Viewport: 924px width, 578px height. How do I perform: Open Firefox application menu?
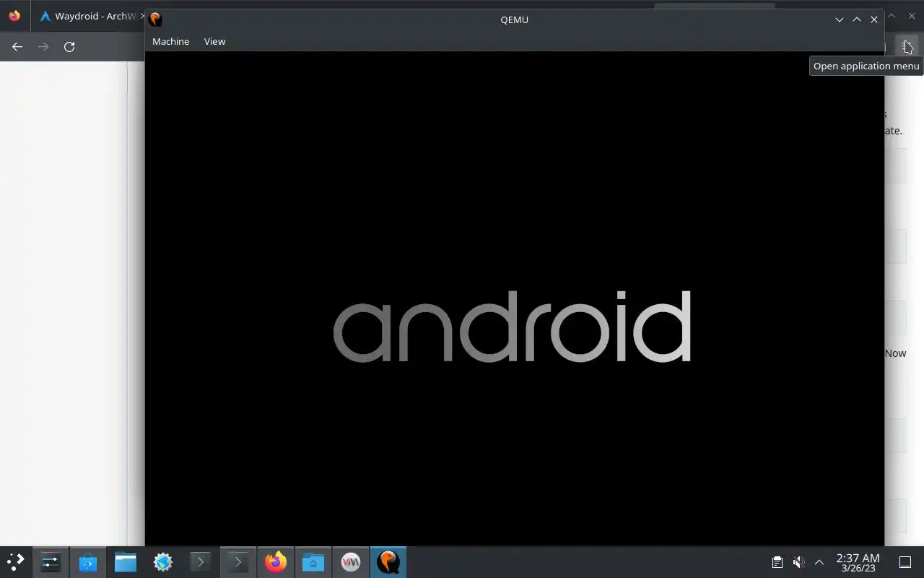pyautogui.click(x=907, y=46)
